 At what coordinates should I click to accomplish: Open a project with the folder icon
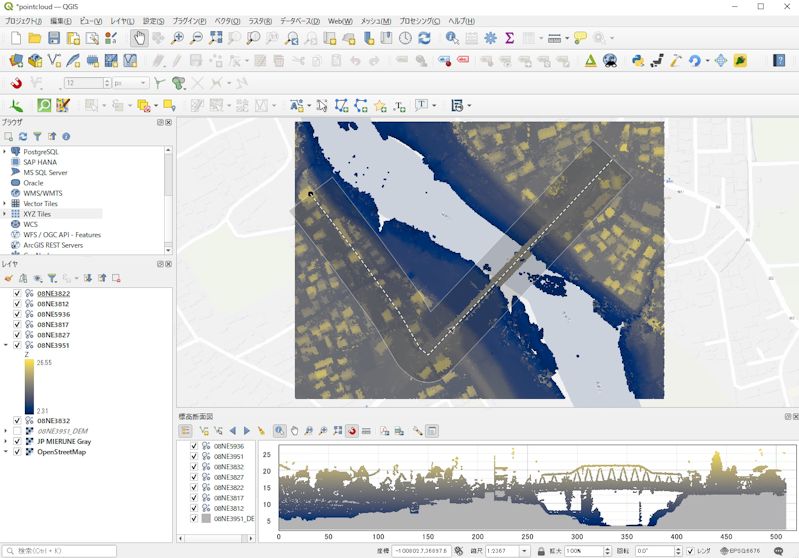(35, 38)
